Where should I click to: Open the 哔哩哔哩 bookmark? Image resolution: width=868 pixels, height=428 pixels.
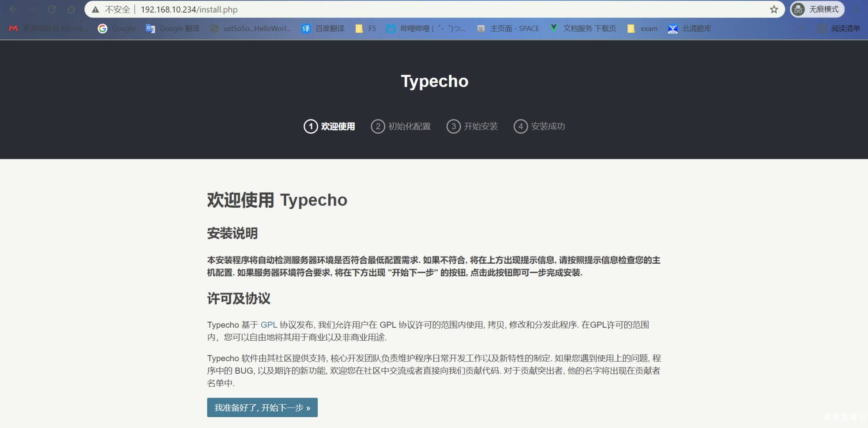point(426,28)
